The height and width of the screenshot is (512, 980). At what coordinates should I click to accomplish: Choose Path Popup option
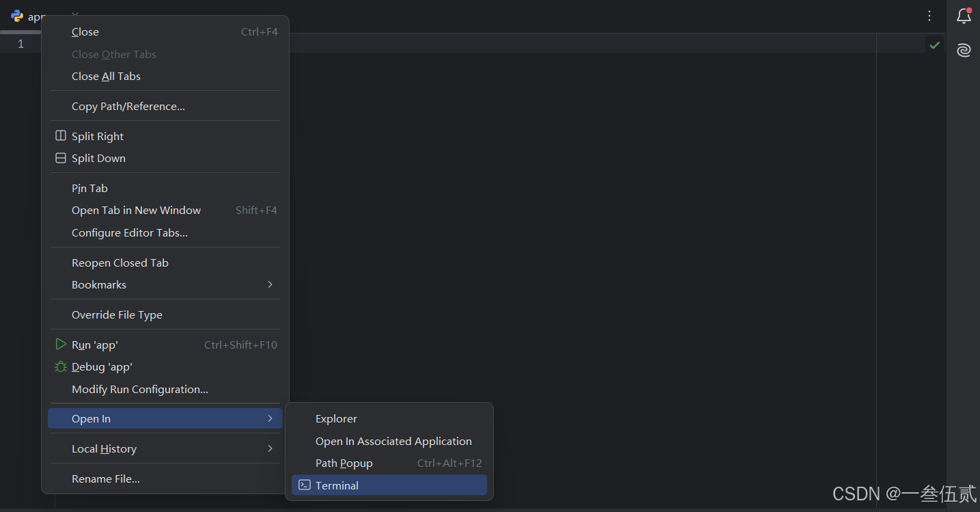click(x=389, y=463)
